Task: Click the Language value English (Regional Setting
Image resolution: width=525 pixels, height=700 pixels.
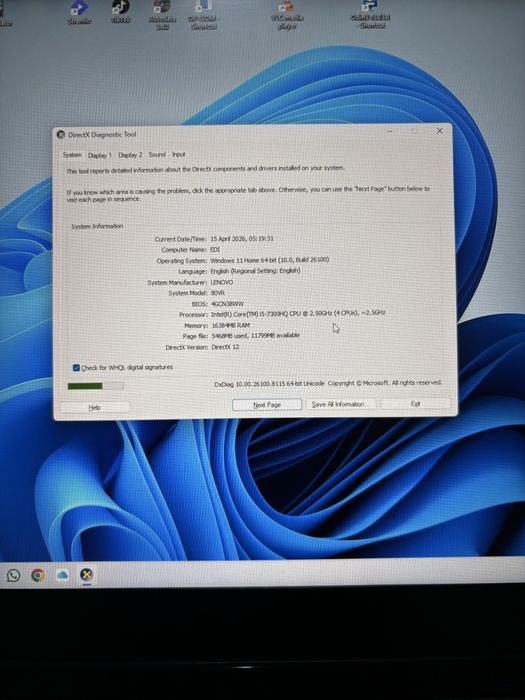Action: [x=255, y=271]
